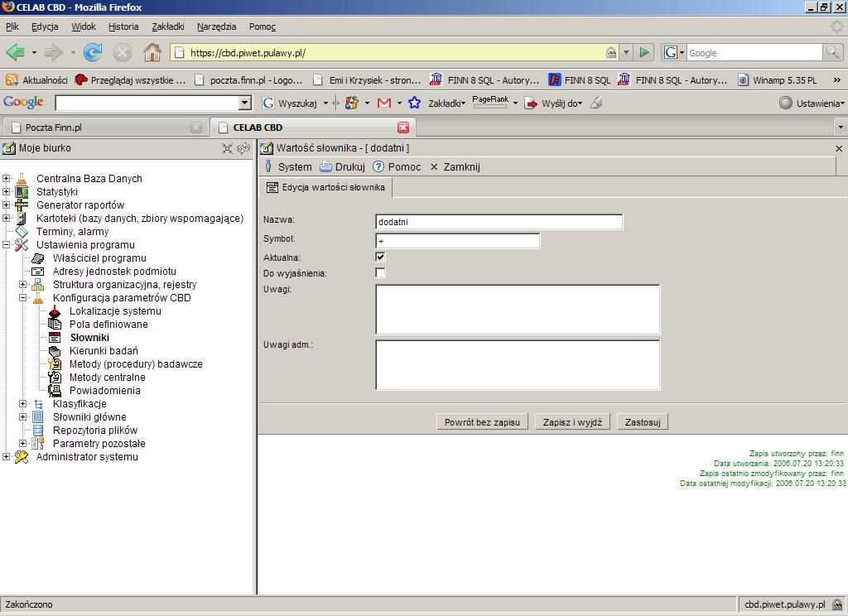Open Powiadomienia tree item
Screen dimensions: 848x616
(105, 391)
